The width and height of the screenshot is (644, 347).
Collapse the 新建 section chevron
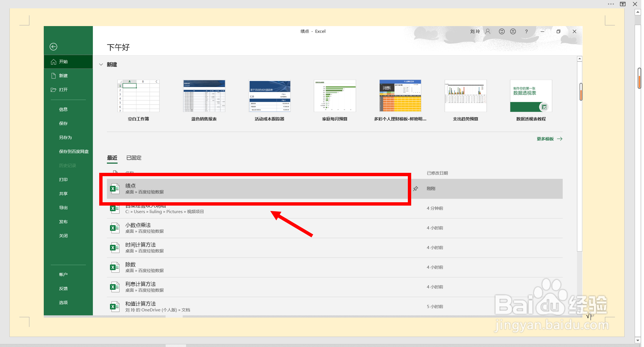point(101,65)
